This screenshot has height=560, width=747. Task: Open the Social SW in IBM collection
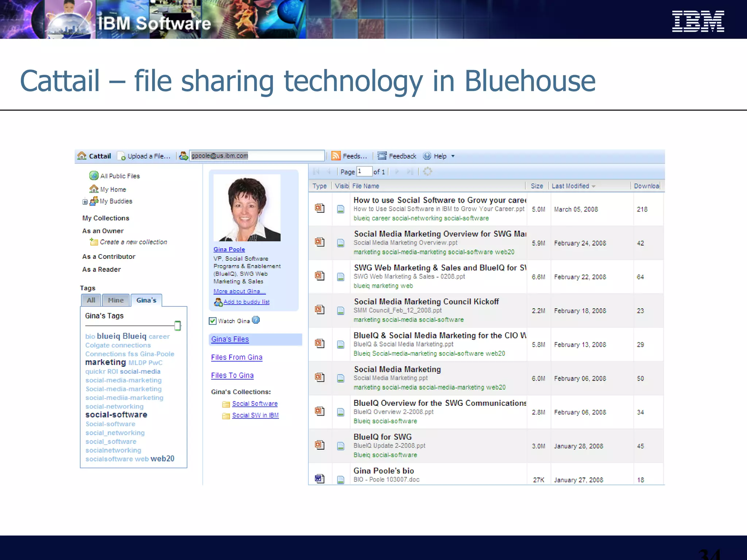255,415
